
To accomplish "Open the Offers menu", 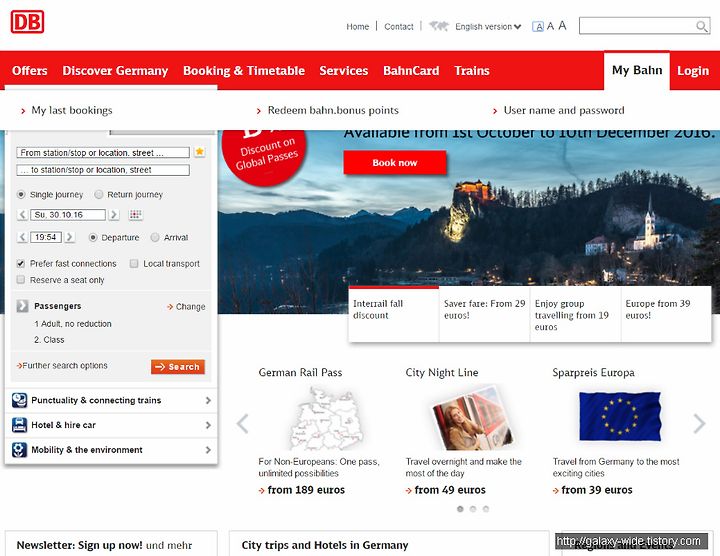I will pos(30,71).
